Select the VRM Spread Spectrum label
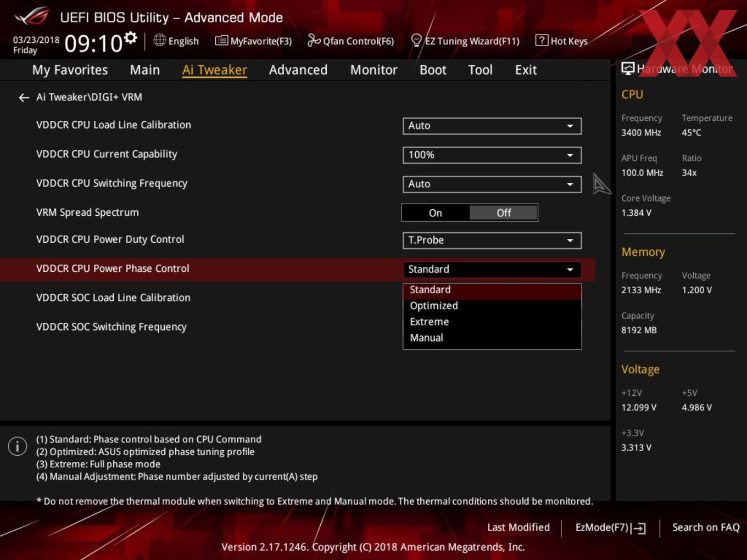This screenshot has height=560, width=747. tap(87, 212)
